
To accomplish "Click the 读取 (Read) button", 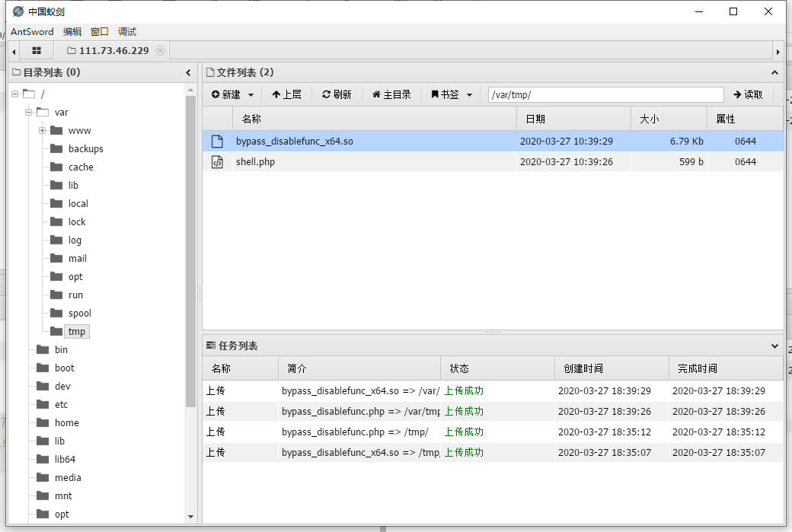I will point(748,94).
